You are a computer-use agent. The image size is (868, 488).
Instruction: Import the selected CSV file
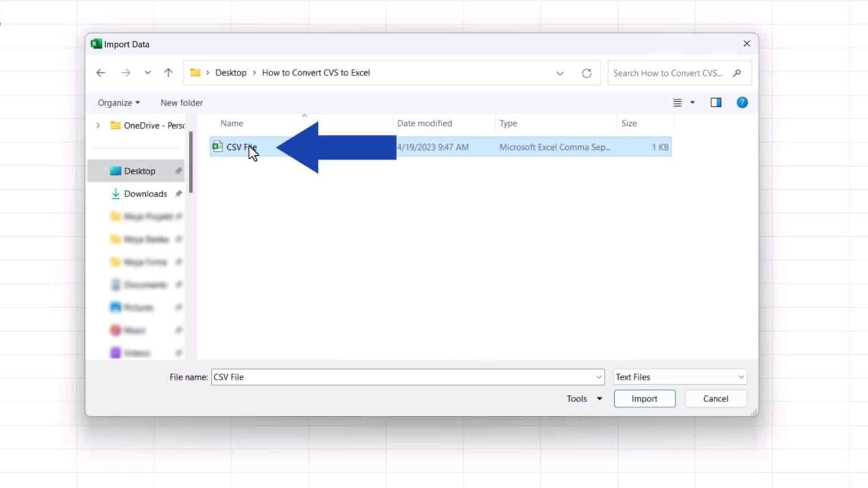click(644, 398)
